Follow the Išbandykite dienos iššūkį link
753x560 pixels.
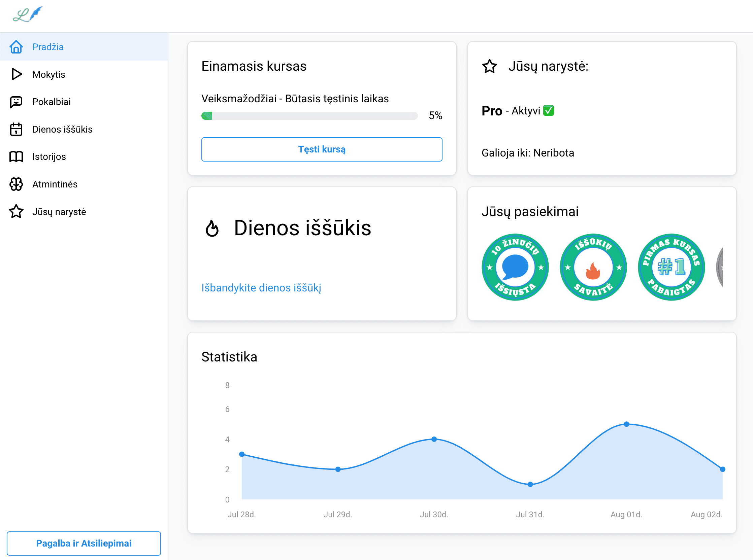click(261, 288)
